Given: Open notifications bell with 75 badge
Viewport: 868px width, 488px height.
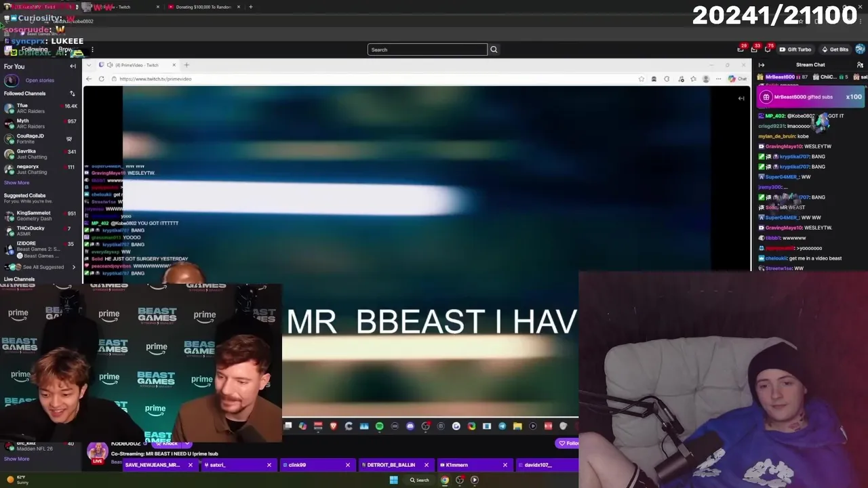Looking at the screenshot, I should [768, 49].
